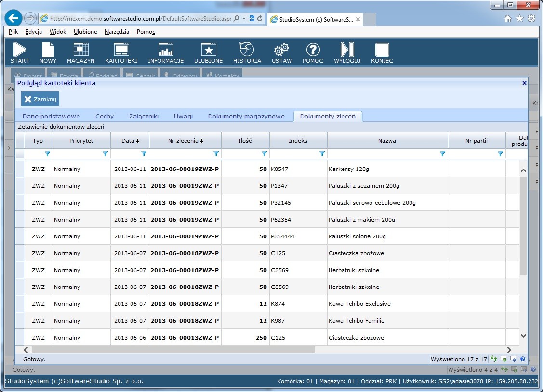The height and width of the screenshot is (392, 543).
Task: Open the KARTOTEKI module icon
Action: (x=121, y=50)
